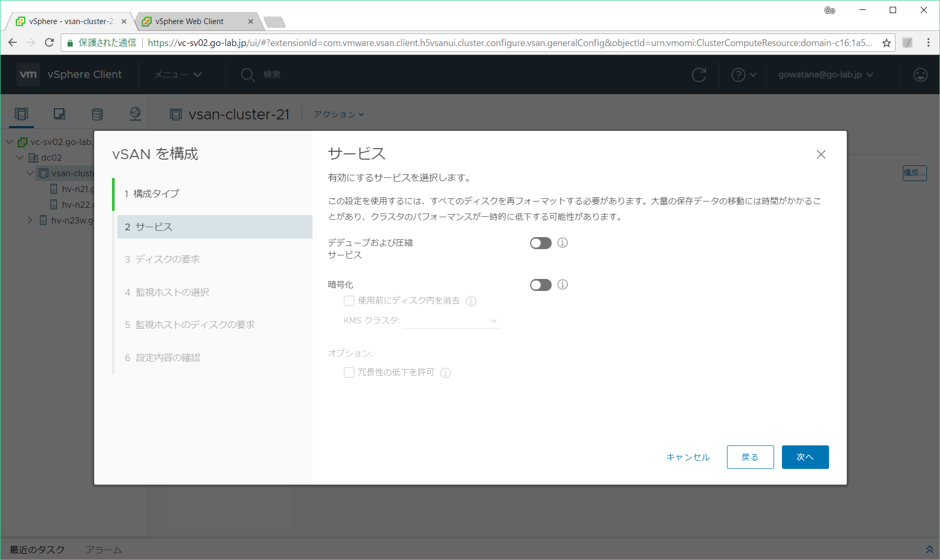Click the キャンセル link

tap(688, 457)
